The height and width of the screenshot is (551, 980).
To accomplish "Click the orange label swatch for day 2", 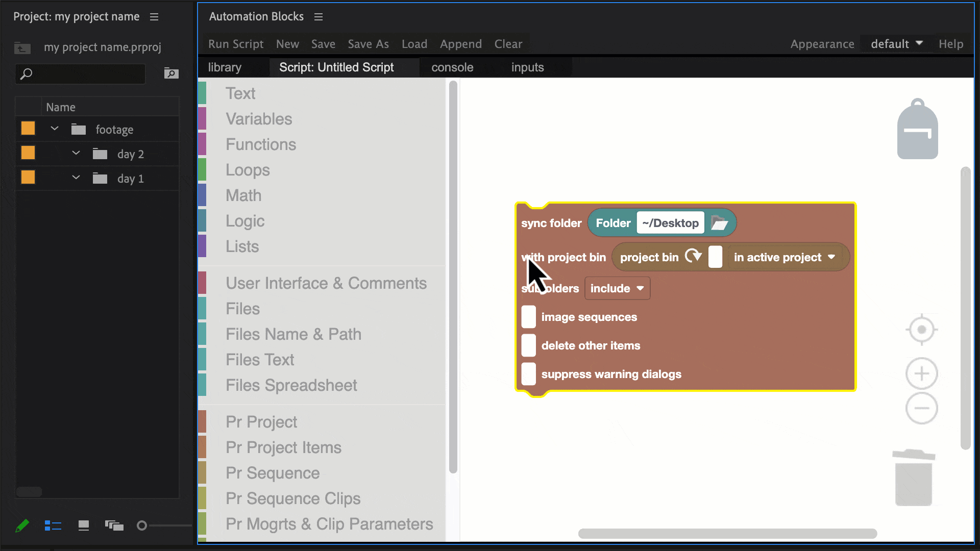I will click(28, 153).
